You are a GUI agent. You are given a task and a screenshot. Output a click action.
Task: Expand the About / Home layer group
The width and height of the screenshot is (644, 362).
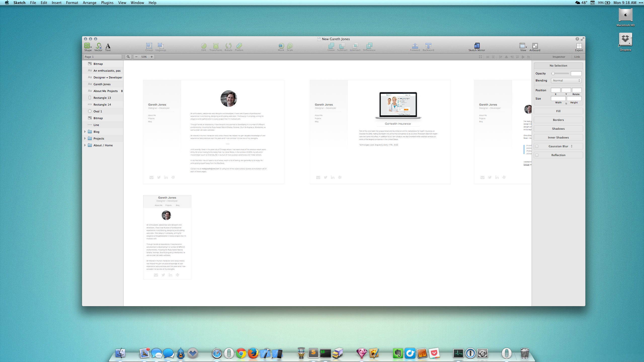[85, 145]
